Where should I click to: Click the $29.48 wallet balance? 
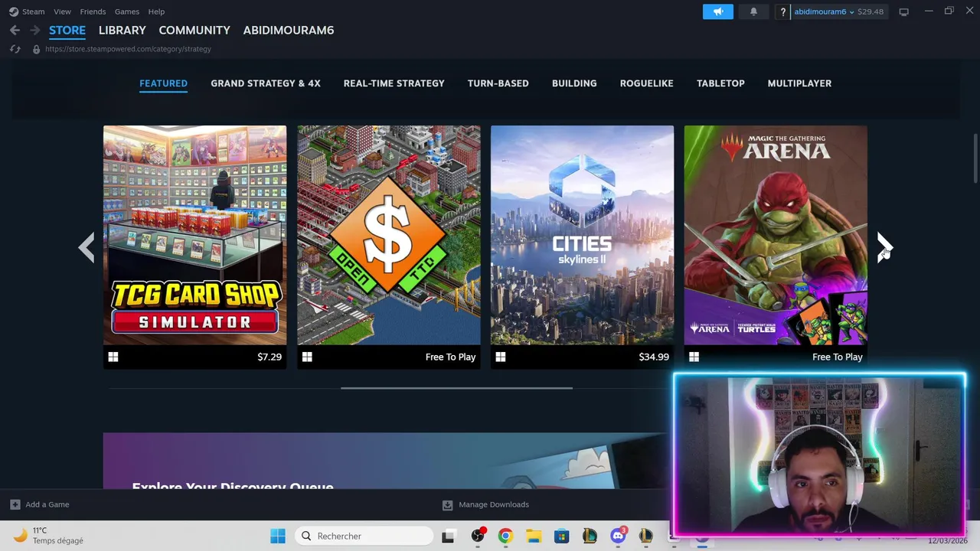coord(871,11)
